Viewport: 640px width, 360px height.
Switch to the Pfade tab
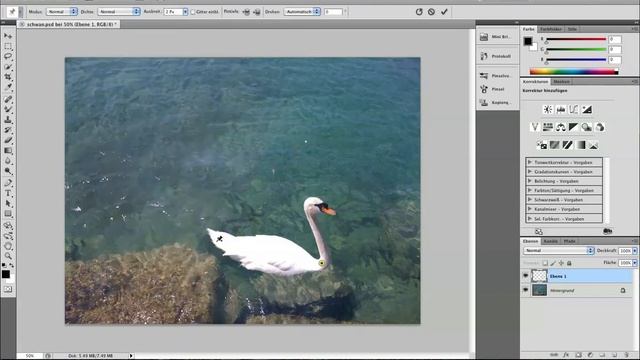pos(569,241)
